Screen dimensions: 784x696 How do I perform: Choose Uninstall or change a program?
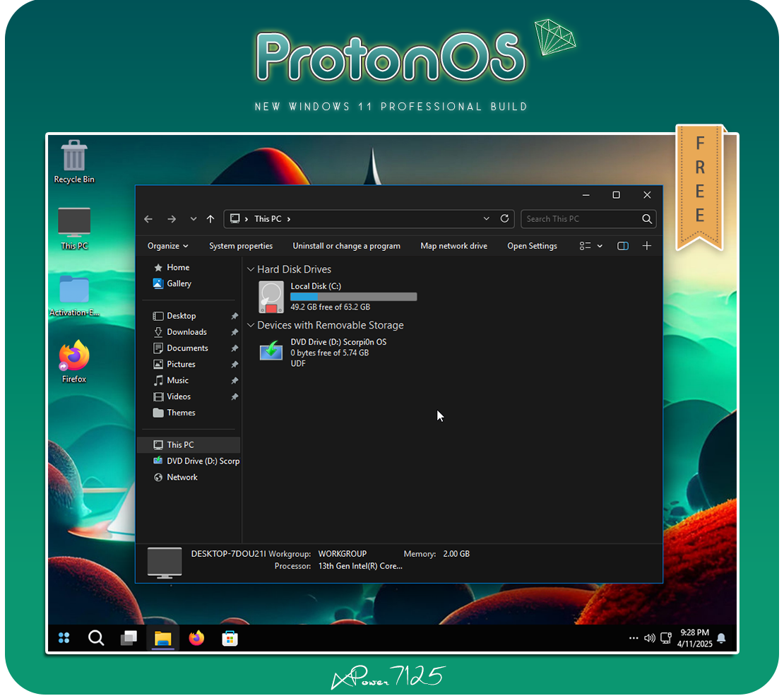347,246
